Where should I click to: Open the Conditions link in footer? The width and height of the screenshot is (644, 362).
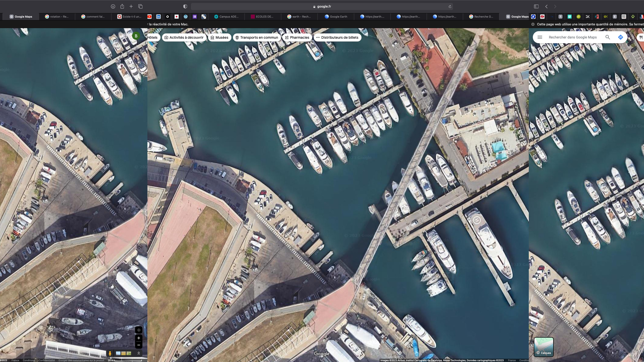tap(29, 360)
